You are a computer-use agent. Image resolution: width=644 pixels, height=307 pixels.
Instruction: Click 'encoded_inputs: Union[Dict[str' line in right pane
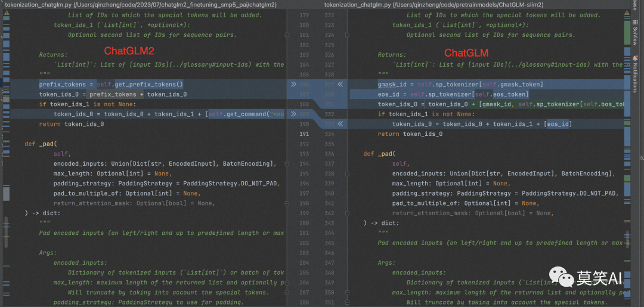[503, 173]
